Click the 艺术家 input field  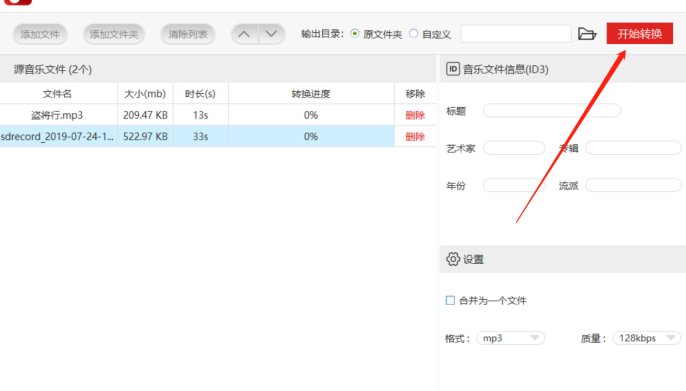coord(514,148)
